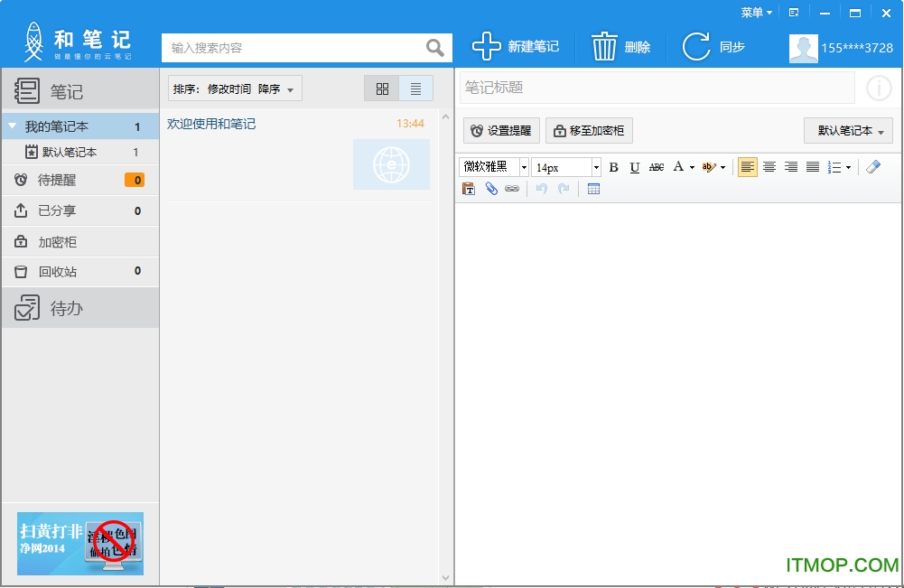Click the redo arrow icon
904x588 pixels.
(x=564, y=189)
